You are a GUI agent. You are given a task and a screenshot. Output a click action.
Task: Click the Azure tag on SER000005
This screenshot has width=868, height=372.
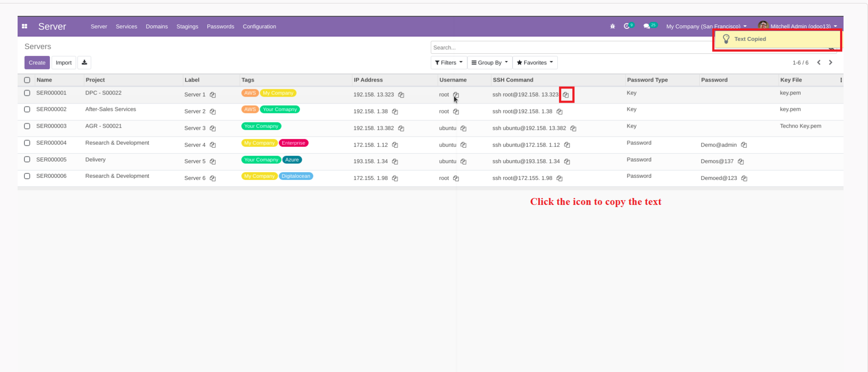pyautogui.click(x=292, y=160)
